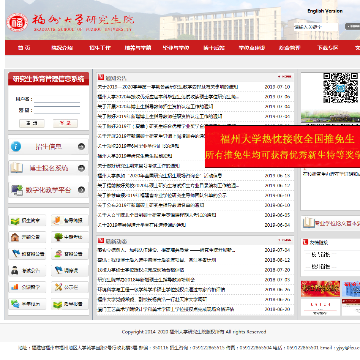The image size is (360, 360).
Task: Open the blue flag shortcut beside the pink person icon
Action: [27, 254]
